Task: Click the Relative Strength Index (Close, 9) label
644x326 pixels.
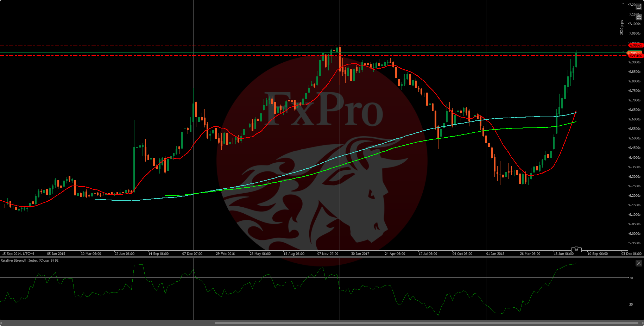Action: coord(30,261)
